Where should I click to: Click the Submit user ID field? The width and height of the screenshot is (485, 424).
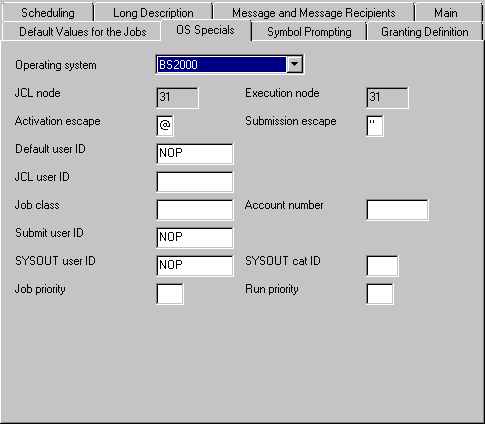pos(195,238)
